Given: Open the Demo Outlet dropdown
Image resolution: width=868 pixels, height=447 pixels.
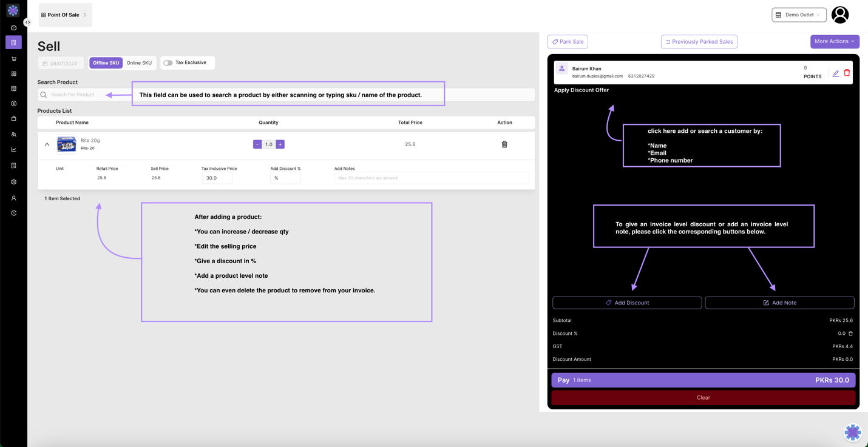Looking at the screenshot, I should (798, 15).
